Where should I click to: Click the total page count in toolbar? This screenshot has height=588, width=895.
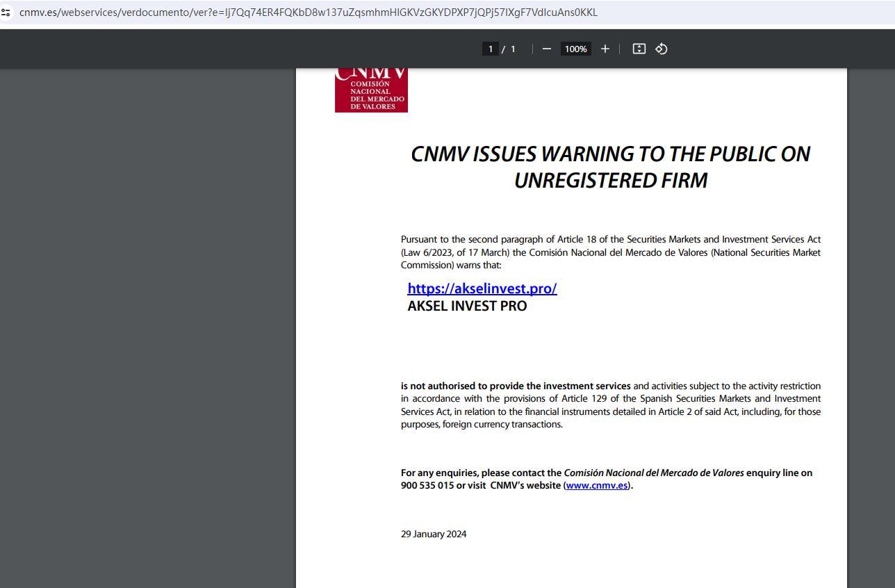click(513, 49)
